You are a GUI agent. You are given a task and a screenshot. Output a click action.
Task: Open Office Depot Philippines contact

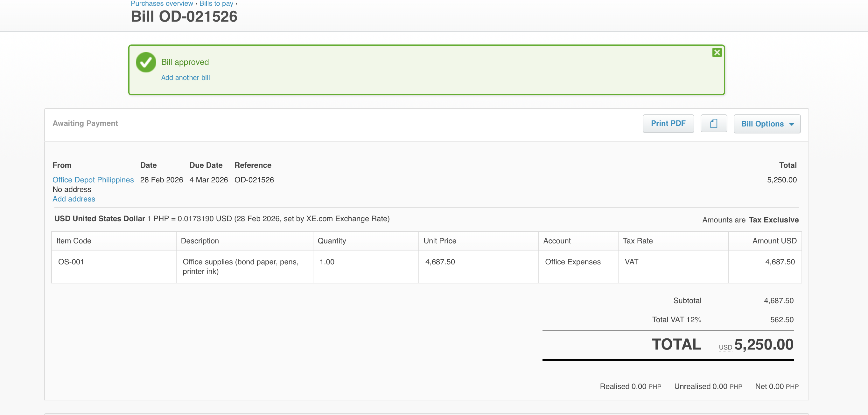[93, 180]
